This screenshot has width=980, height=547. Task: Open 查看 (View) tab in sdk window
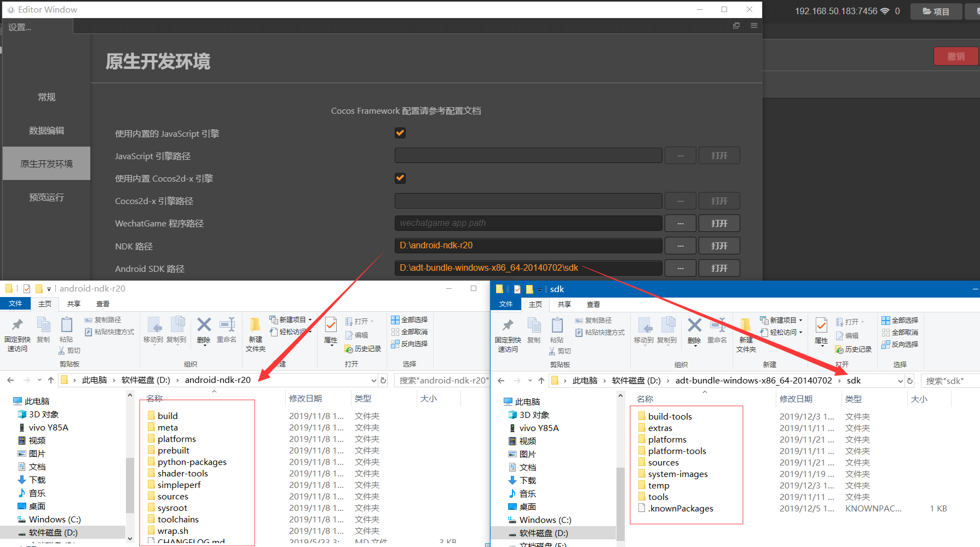[x=593, y=304]
